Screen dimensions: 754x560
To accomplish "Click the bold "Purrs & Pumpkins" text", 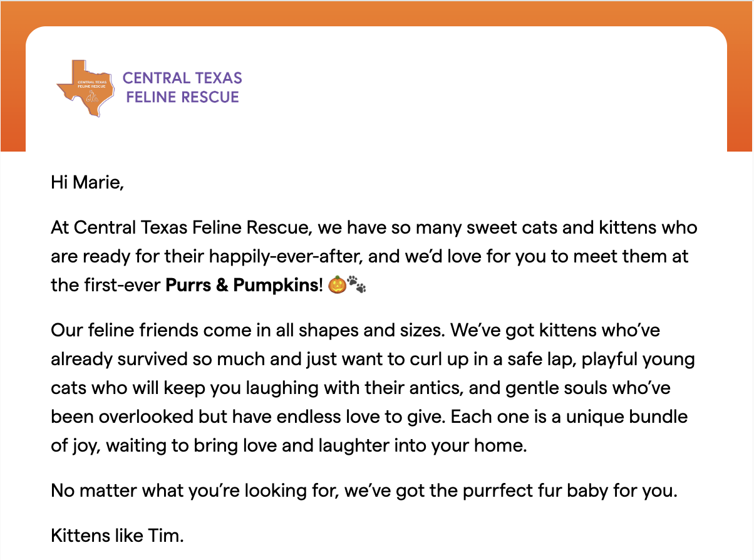I will click(243, 286).
